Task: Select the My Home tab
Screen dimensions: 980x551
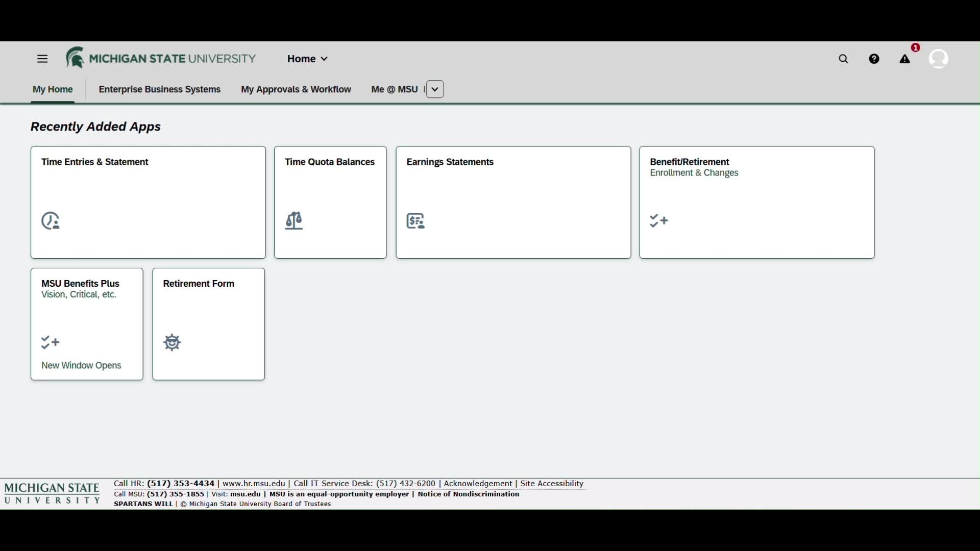Action: [53, 89]
